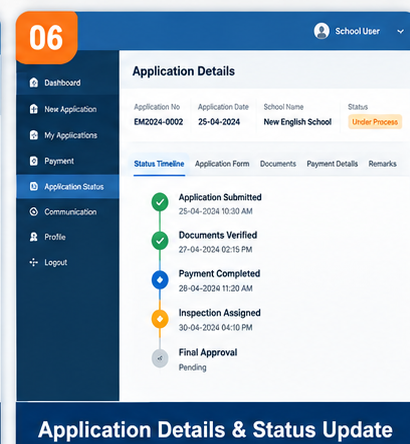410x444 pixels.
Task: Open New Application menu item
Action: (x=68, y=109)
